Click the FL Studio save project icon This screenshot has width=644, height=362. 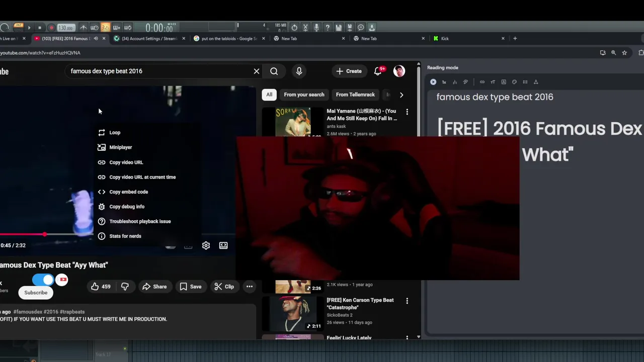point(339,28)
